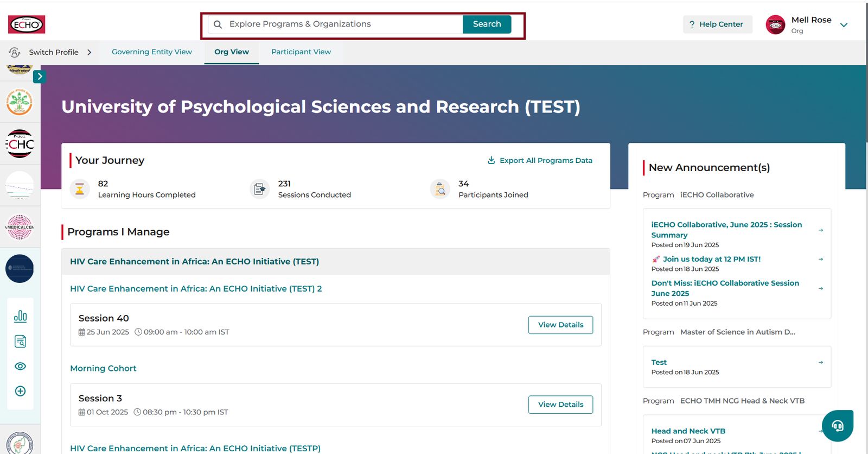Open the HIV Care Enhancement (TEST) 2 cohort link
This screenshot has width=868, height=454.
196,289
